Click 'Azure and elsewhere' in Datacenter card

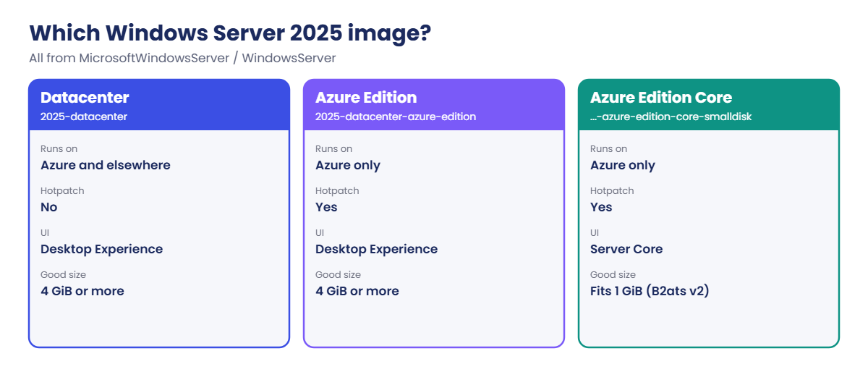click(106, 165)
